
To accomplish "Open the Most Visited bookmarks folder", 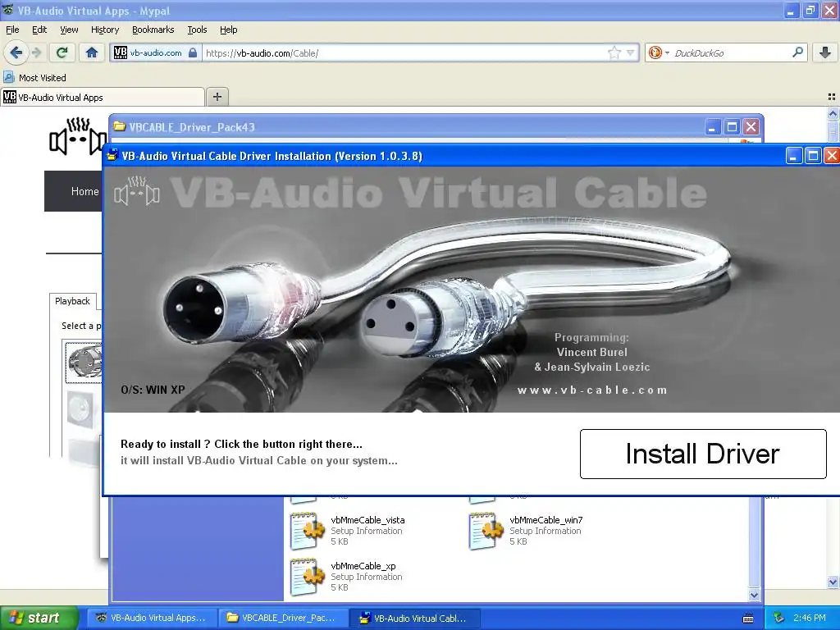I will (34, 78).
